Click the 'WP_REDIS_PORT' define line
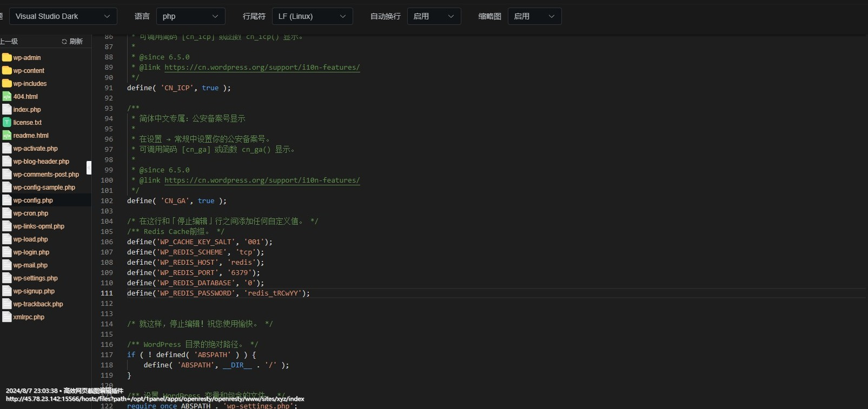Screen dimensions: 868x409 click(x=194, y=272)
